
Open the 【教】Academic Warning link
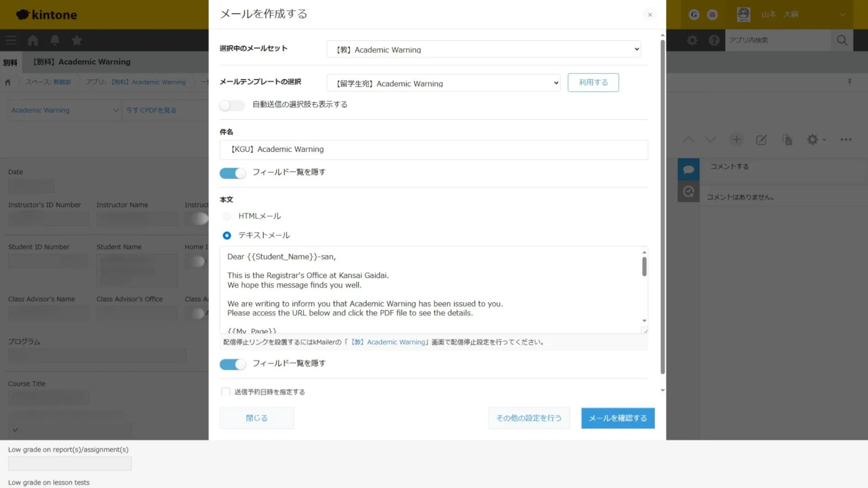pos(388,342)
